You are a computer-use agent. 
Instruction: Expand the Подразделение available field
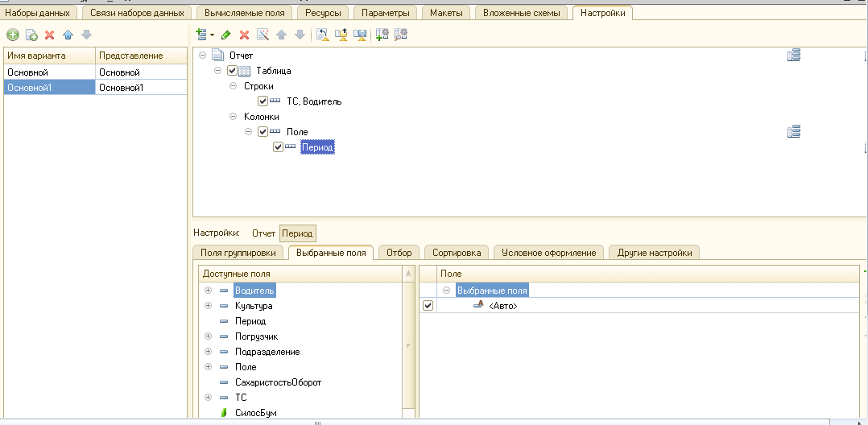coord(208,352)
